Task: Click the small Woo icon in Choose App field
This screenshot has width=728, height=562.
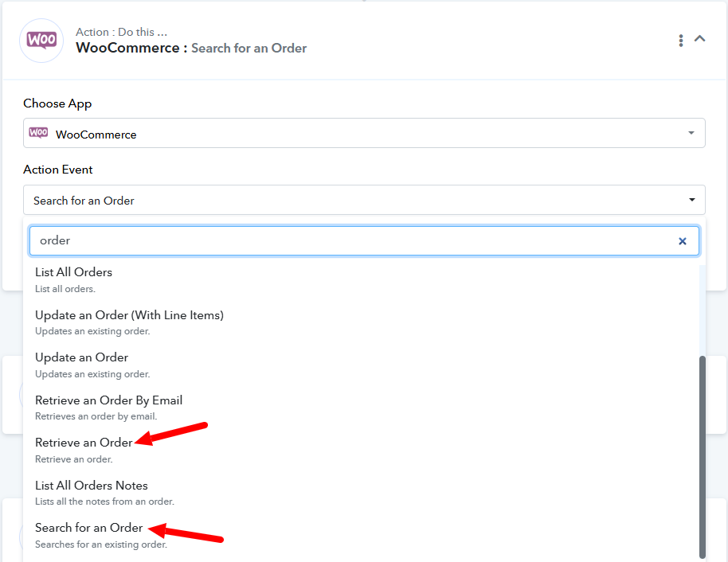Action: [x=38, y=133]
